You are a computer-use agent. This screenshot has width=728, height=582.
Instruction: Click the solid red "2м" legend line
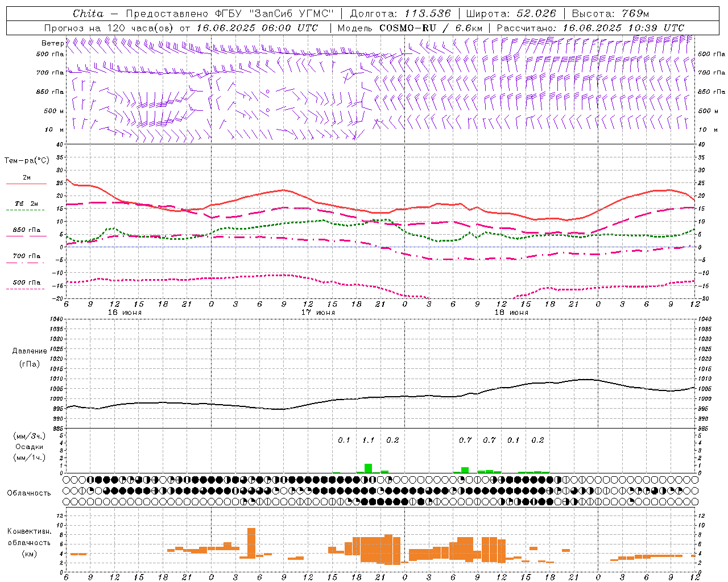click(26, 184)
